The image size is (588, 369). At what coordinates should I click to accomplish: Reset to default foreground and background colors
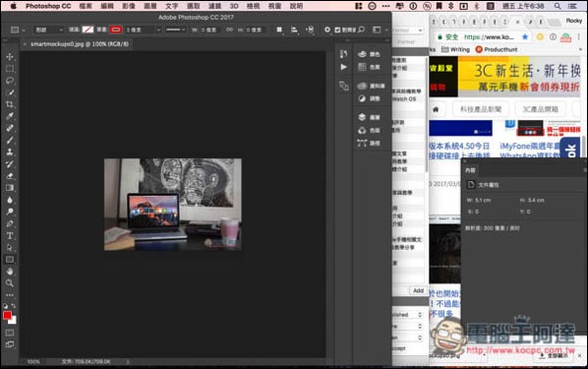pyautogui.click(x=5, y=306)
